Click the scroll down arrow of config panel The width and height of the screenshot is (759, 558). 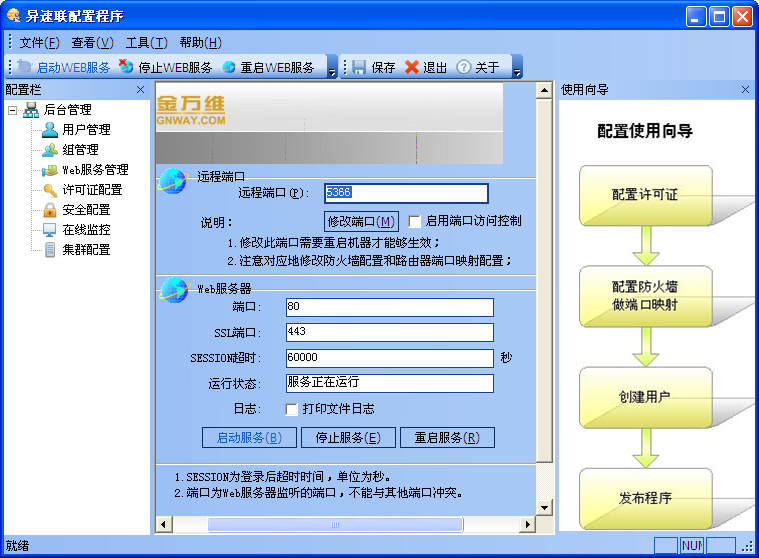coord(545,508)
